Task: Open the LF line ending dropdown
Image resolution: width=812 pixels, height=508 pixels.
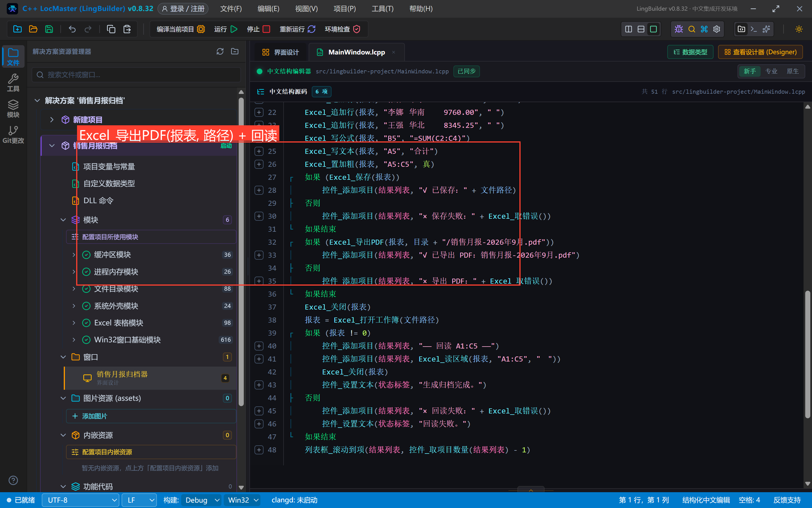Action: [x=139, y=500]
